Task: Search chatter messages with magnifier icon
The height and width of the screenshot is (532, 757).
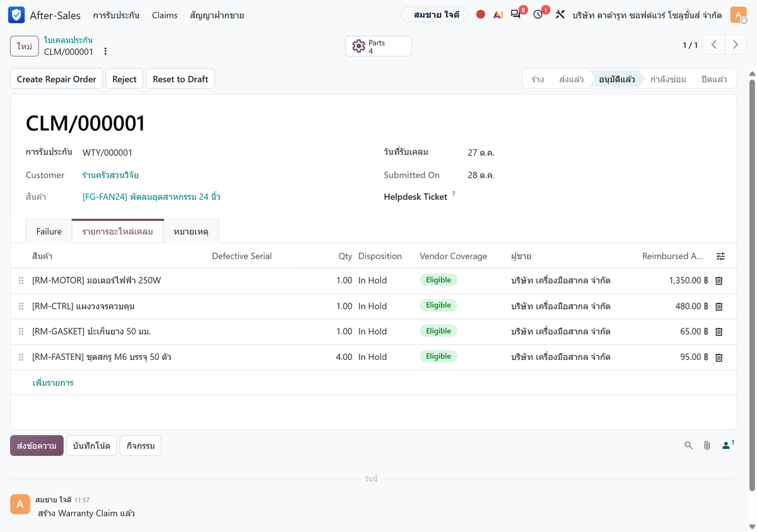Action: [x=688, y=446]
